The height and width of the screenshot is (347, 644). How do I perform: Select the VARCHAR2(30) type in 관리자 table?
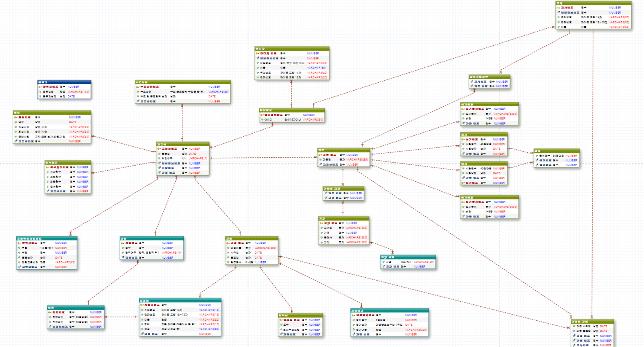click(x=317, y=63)
